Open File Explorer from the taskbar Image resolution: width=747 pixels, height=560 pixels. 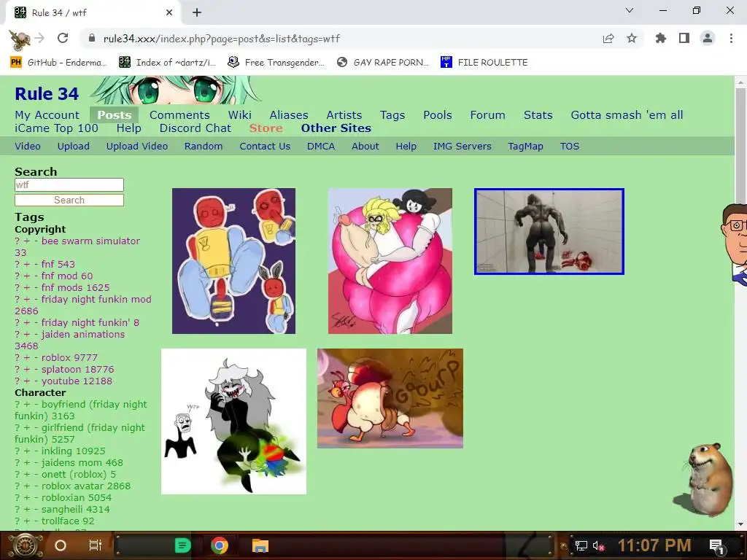[260, 545]
